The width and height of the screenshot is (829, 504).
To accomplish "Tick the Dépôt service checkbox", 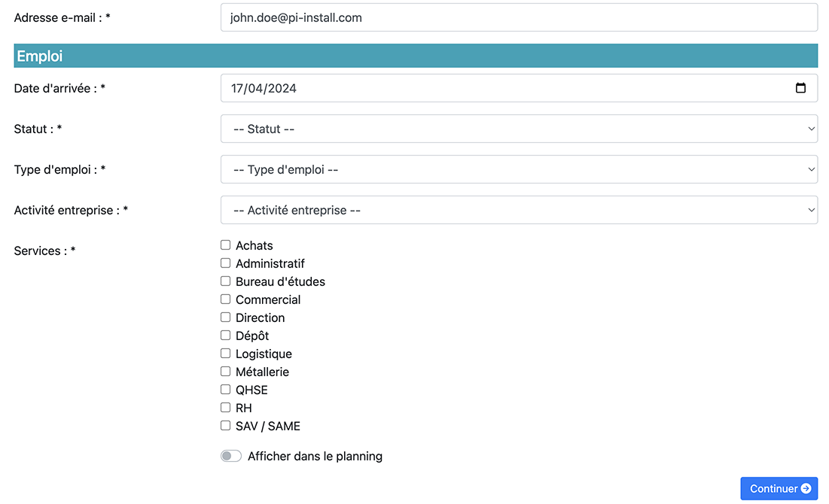I will pyautogui.click(x=226, y=335).
